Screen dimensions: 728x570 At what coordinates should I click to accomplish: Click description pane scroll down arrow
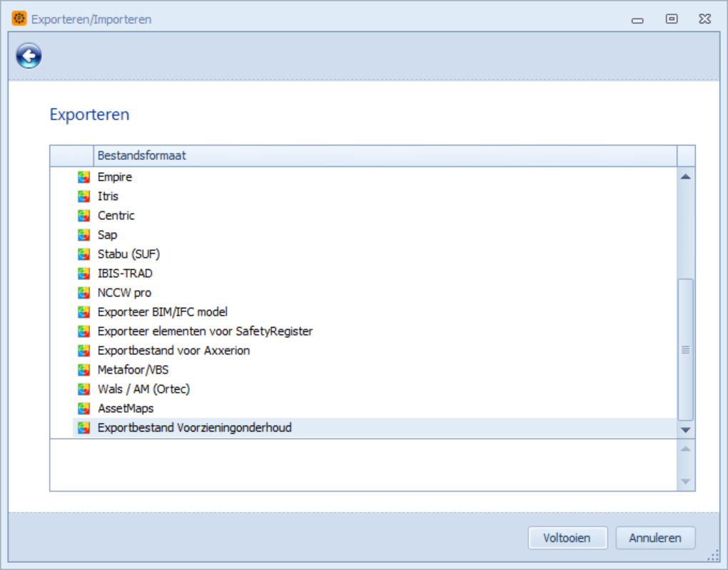[x=686, y=481]
